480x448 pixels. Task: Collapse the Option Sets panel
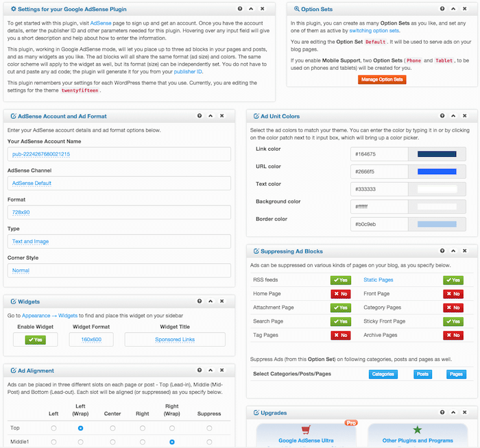click(x=453, y=8)
